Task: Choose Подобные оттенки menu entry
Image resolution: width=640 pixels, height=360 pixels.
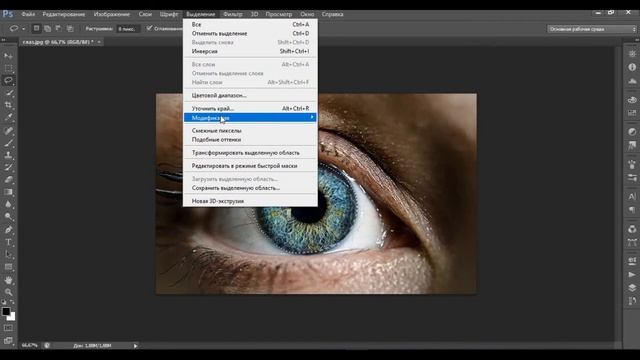Action: (x=250, y=140)
